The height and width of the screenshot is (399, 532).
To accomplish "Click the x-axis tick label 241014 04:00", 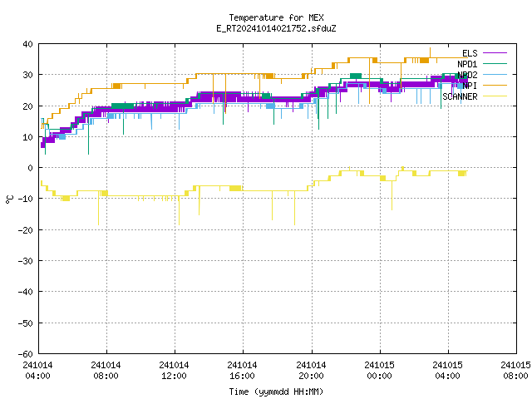I will 38,371.
